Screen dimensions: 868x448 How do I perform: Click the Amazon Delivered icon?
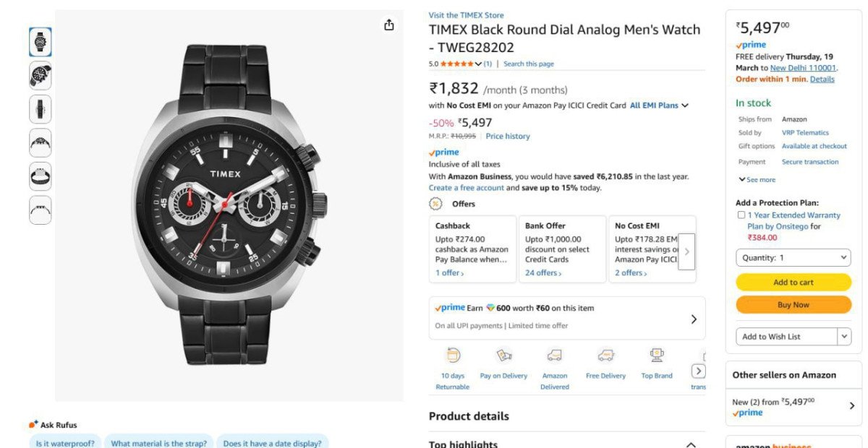(x=555, y=356)
